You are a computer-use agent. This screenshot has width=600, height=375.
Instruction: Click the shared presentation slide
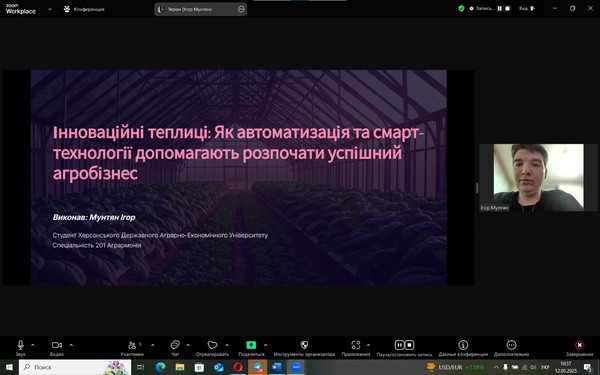click(x=238, y=177)
